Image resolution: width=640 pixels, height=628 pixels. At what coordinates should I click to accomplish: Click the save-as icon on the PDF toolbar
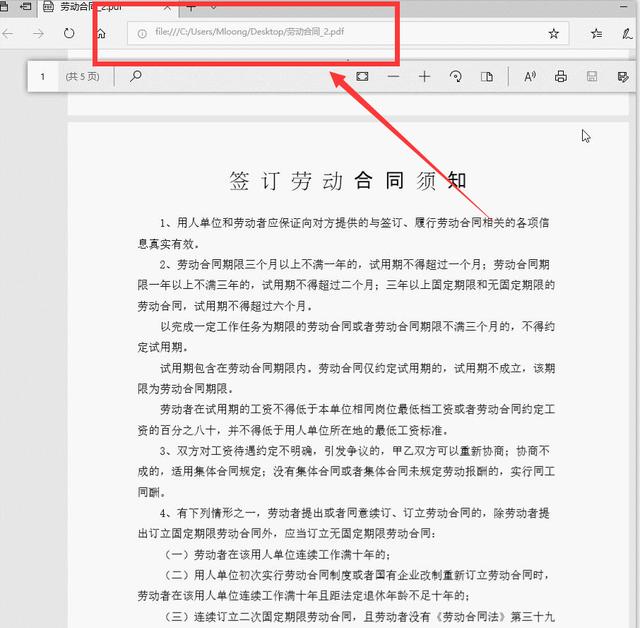tap(623, 76)
